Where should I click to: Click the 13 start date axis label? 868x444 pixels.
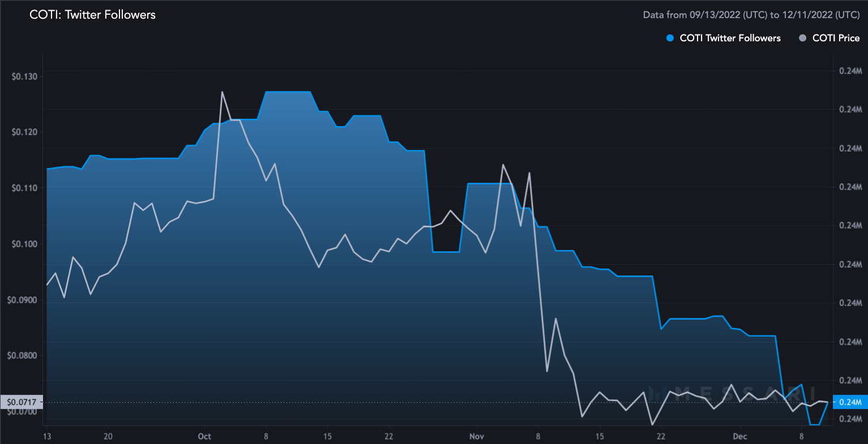point(46,436)
